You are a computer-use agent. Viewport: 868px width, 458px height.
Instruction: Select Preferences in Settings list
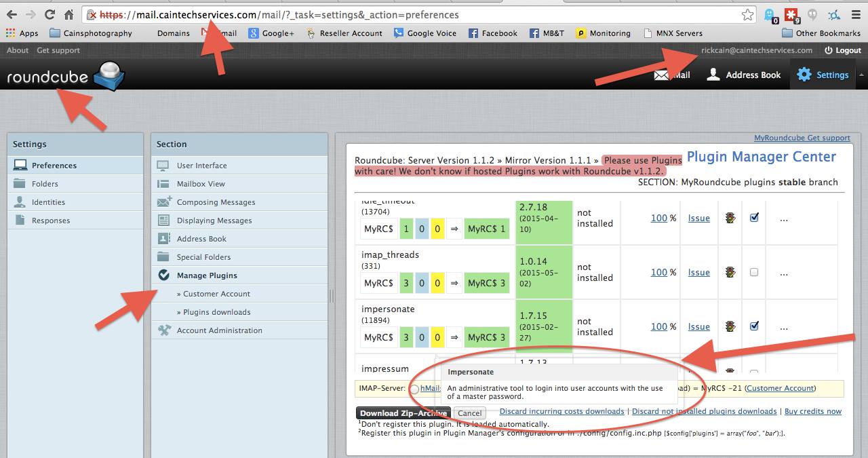(75, 166)
